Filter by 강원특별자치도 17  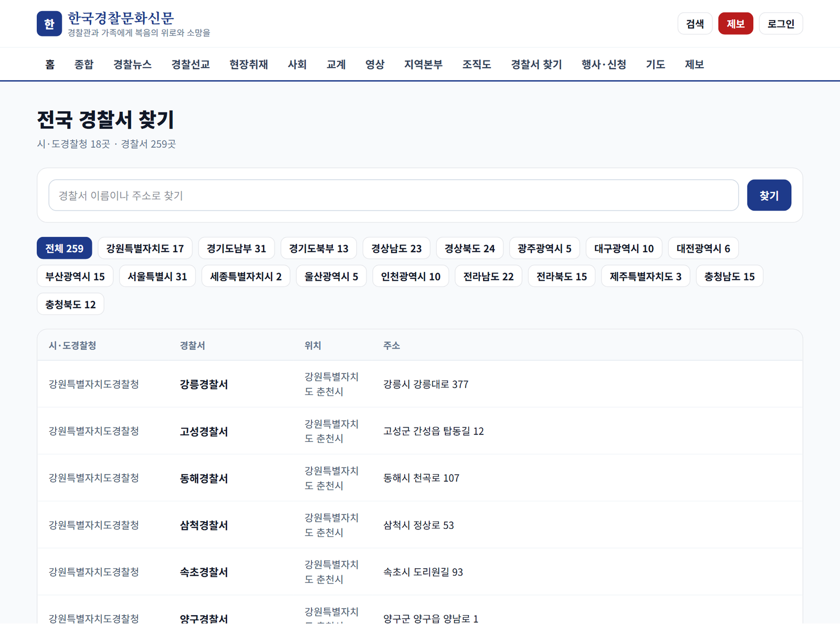pyautogui.click(x=145, y=248)
